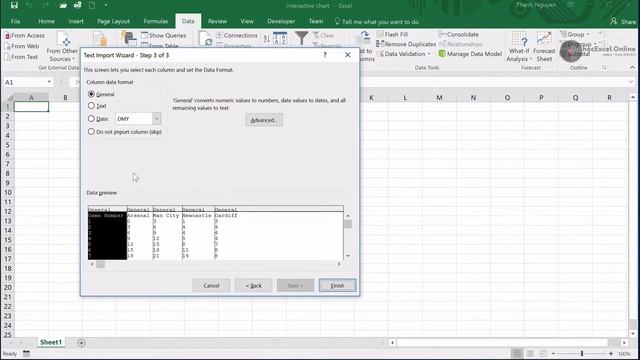Switch to the Insert tab
This screenshot has width=640, height=360.
(76, 21)
